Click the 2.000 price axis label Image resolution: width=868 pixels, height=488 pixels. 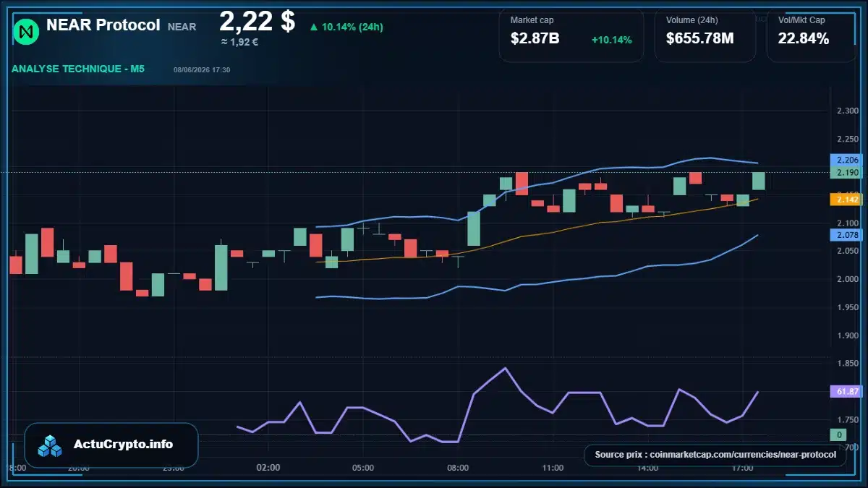coord(847,279)
